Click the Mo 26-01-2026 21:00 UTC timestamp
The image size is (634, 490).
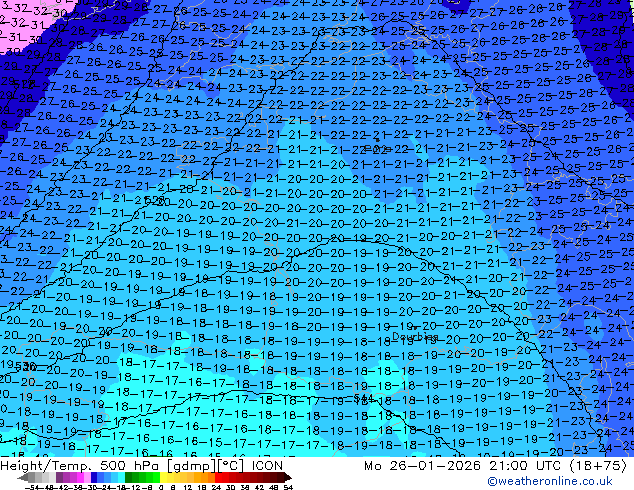pos(495,466)
